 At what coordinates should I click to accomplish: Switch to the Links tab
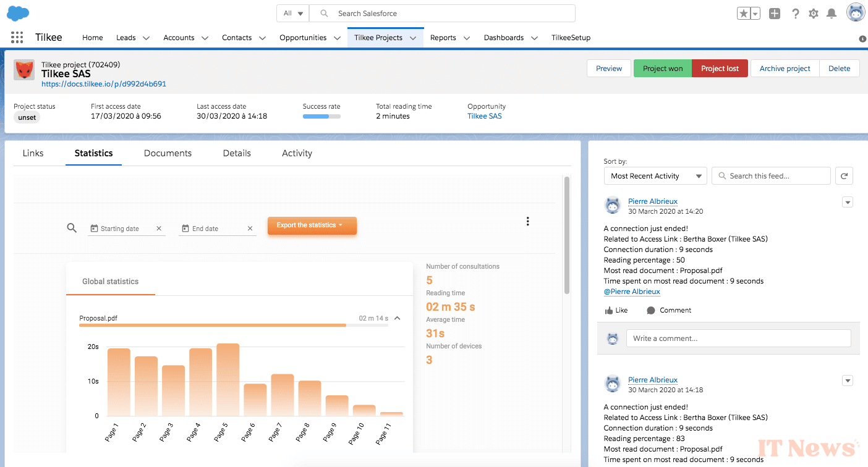pyautogui.click(x=33, y=153)
